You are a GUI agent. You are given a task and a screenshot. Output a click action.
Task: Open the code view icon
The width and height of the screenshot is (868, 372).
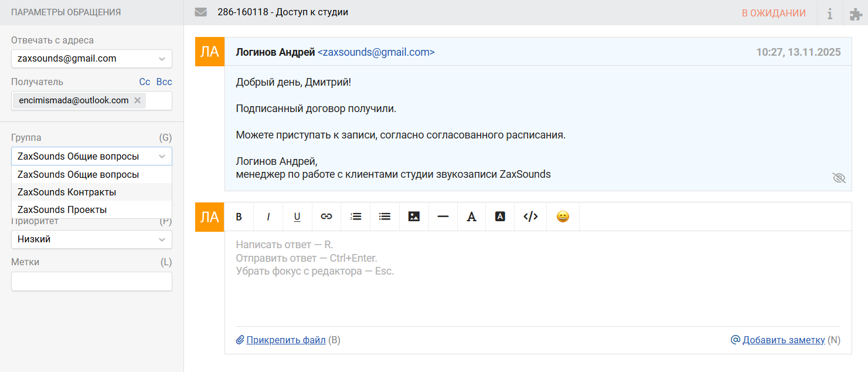pos(530,217)
